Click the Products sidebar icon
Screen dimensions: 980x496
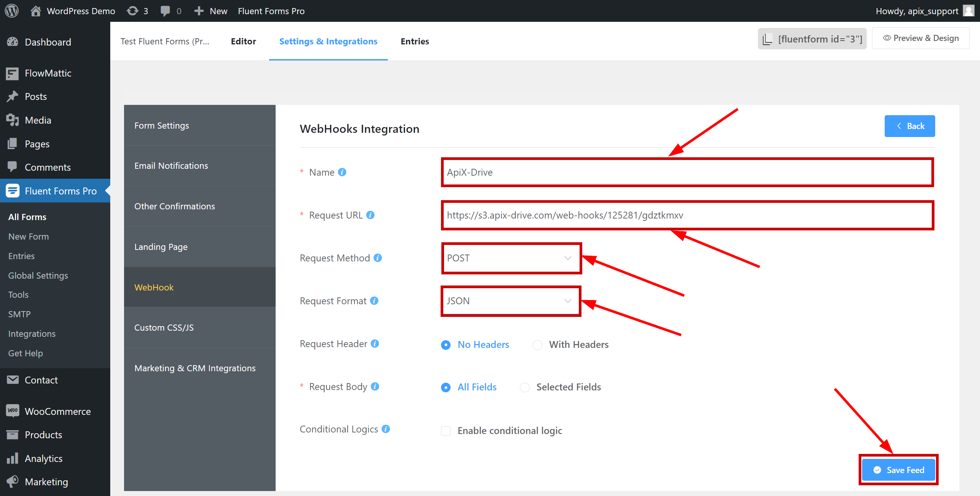(13, 434)
